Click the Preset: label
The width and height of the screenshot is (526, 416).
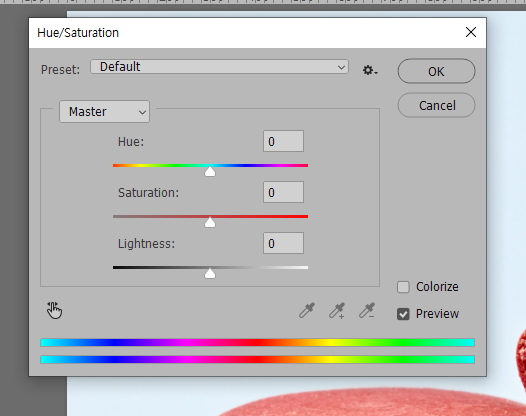[60, 70]
